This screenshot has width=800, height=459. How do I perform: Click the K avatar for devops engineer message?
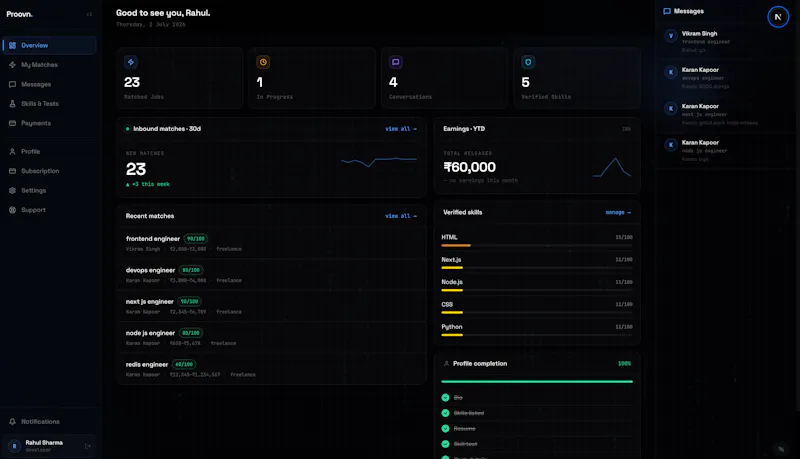pos(671,72)
